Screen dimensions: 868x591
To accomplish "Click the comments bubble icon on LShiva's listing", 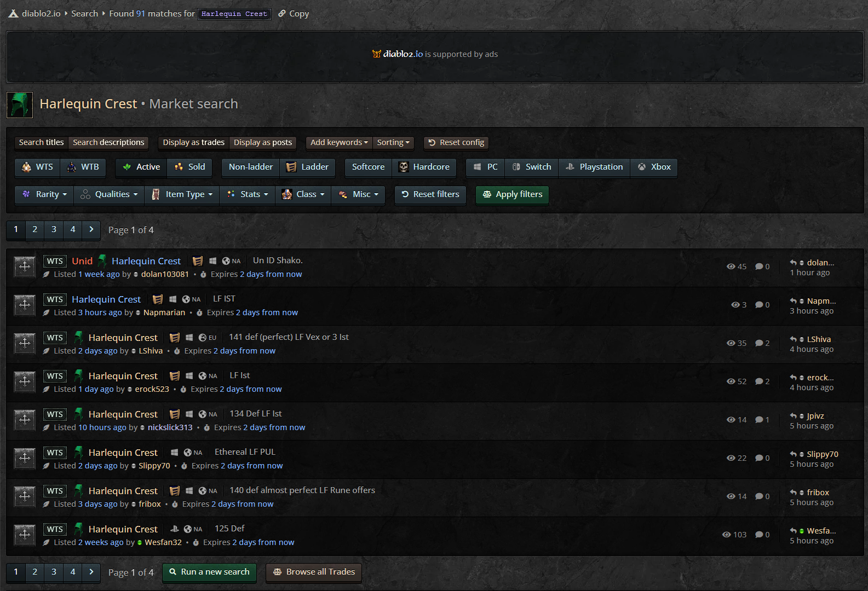I will (759, 343).
